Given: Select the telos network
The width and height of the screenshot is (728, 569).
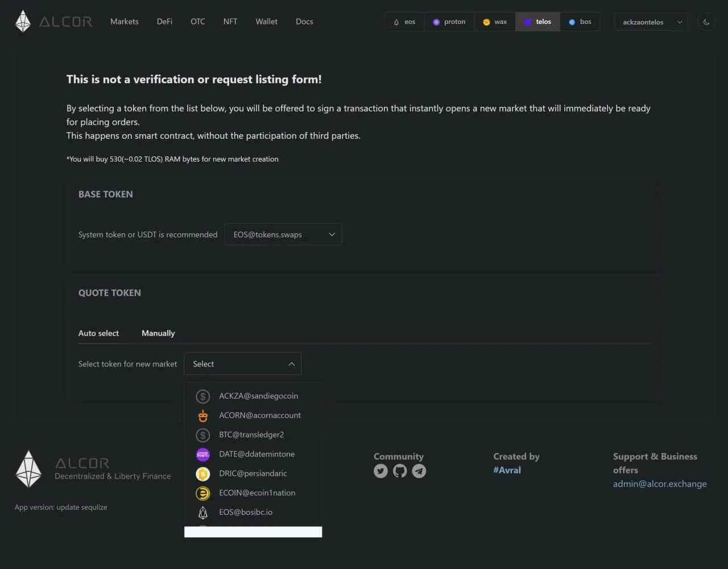Looking at the screenshot, I should point(537,22).
